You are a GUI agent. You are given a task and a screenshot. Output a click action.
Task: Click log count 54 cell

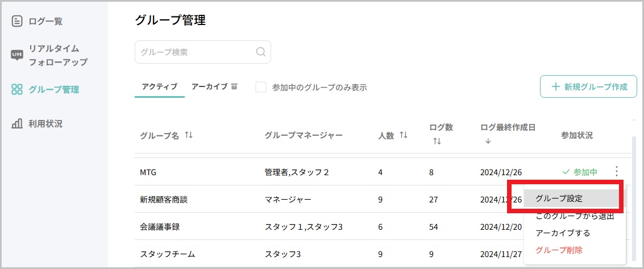point(434,227)
